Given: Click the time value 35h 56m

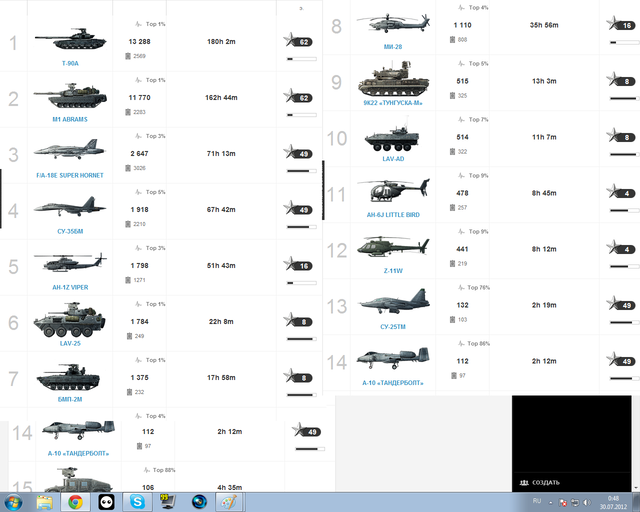Looking at the screenshot, I should click(x=544, y=25).
